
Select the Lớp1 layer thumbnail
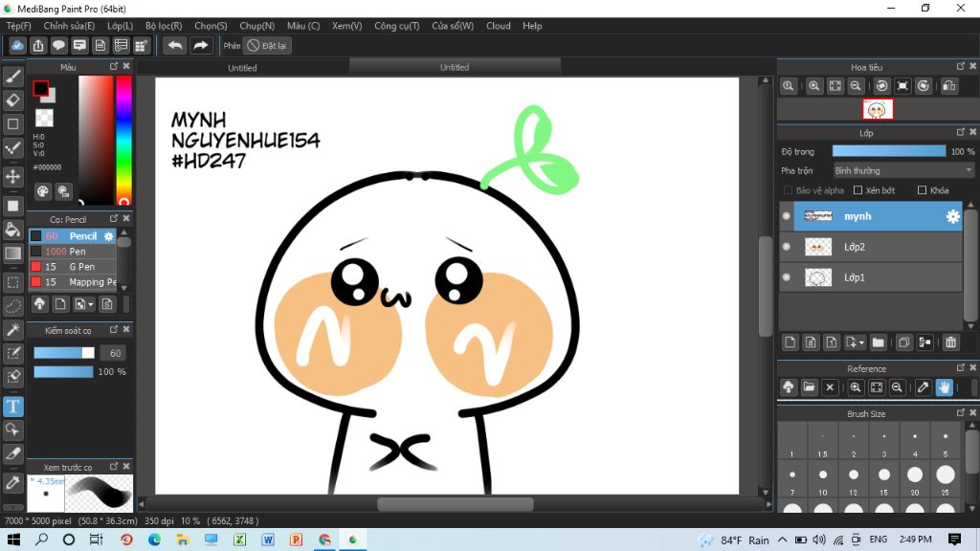click(x=818, y=278)
